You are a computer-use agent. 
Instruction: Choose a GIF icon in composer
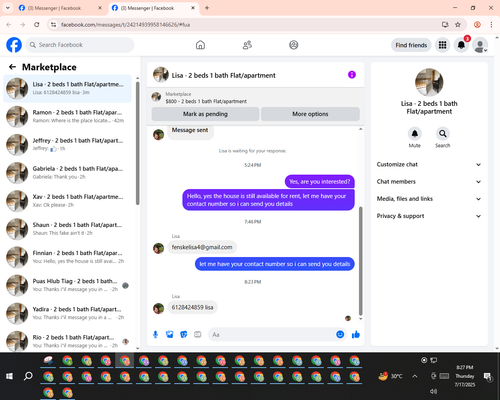coord(198,334)
